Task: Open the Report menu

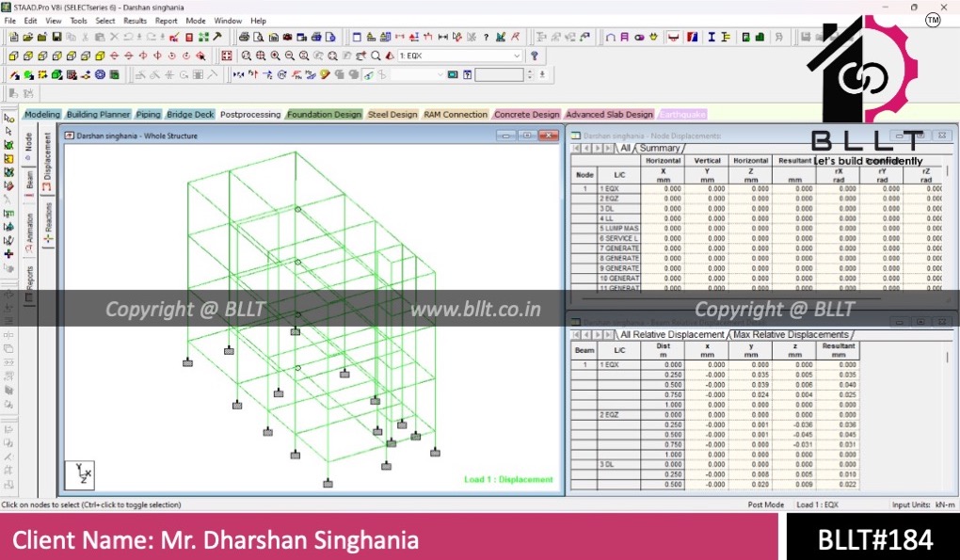Action: tap(166, 20)
